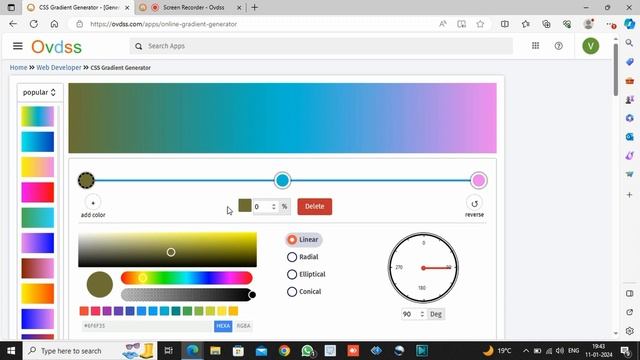Switch color format to RGBA
The image size is (640, 360).
(x=243, y=326)
